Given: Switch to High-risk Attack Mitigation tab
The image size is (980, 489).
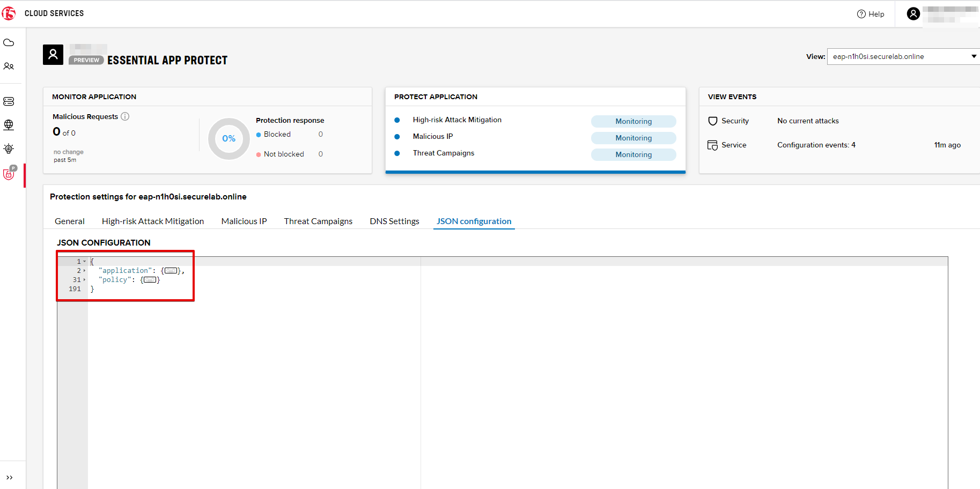Looking at the screenshot, I should pos(153,221).
